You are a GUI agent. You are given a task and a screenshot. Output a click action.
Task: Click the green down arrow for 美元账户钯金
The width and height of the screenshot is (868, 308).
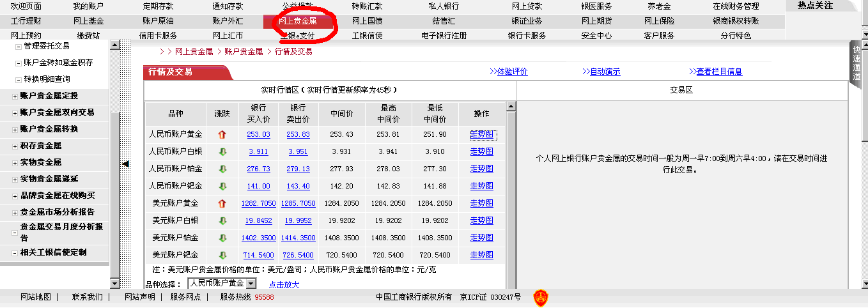(222, 256)
